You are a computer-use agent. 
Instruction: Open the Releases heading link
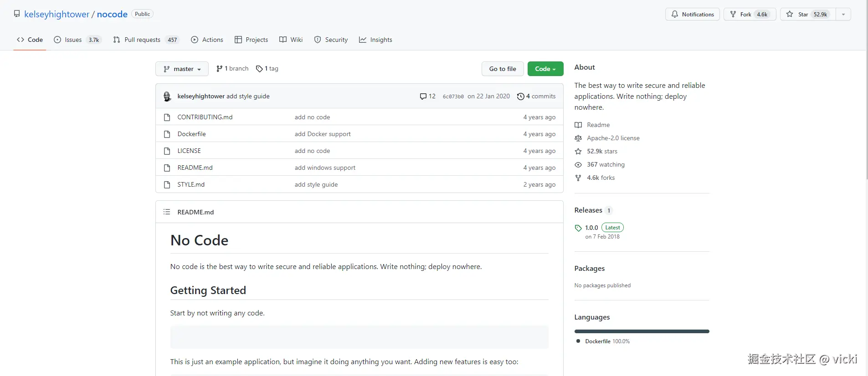pyautogui.click(x=588, y=210)
